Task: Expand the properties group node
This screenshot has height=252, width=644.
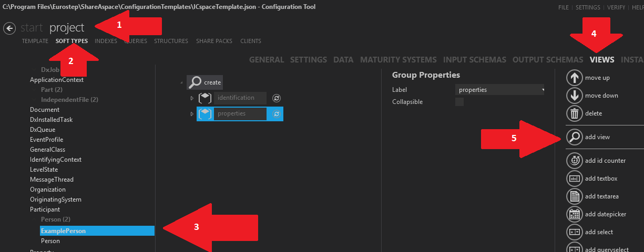Action: pyautogui.click(x=192, y=113)
